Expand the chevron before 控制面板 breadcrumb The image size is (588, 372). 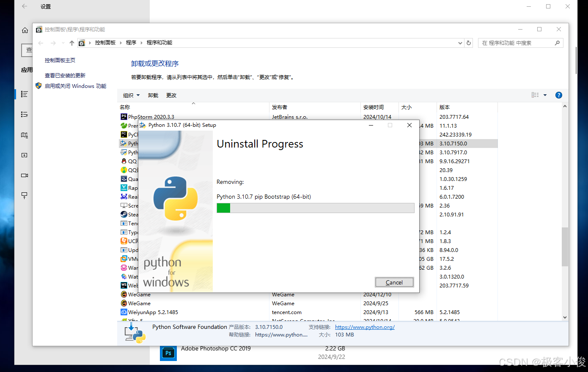(x=90, y=43)
